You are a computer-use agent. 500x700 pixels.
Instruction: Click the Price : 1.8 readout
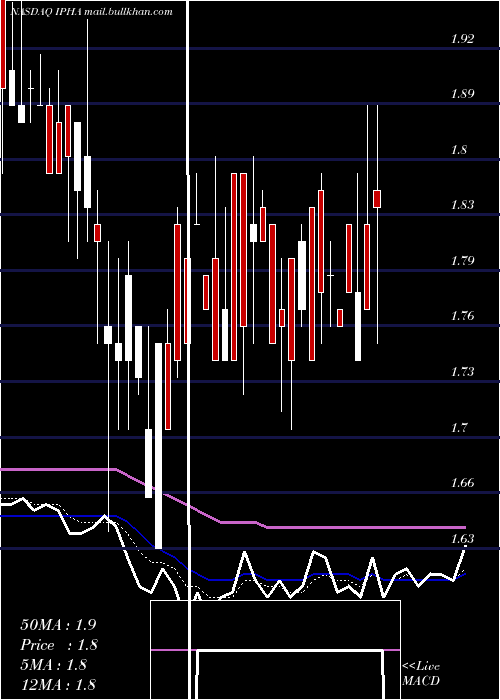point(59,645)
